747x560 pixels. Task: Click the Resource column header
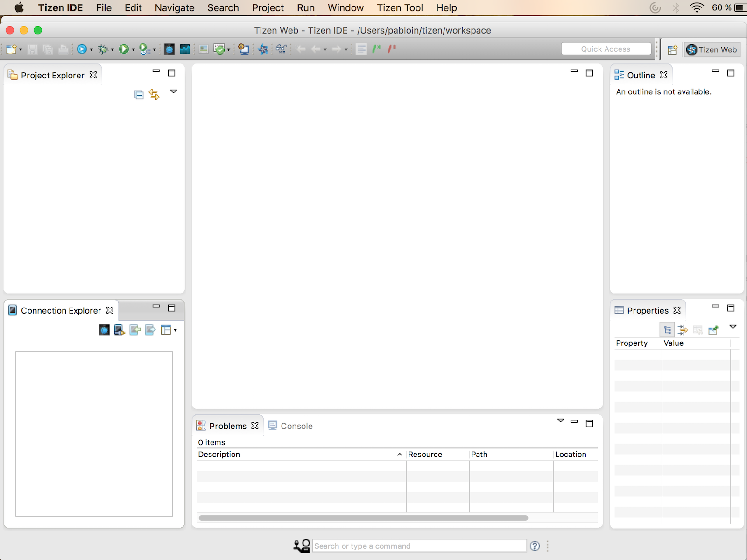pyautogui.click(x=438, y=455)
